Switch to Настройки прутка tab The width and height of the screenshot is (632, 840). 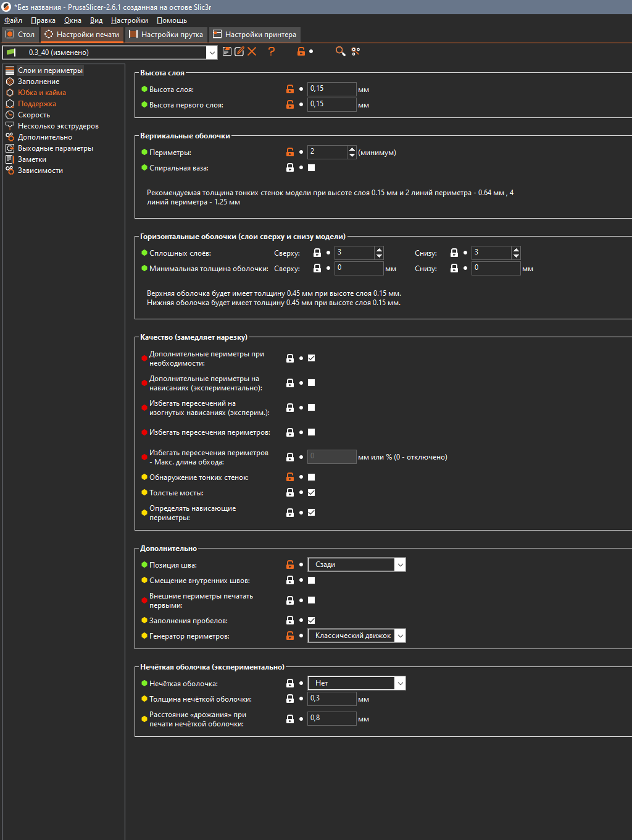point(166,35)
